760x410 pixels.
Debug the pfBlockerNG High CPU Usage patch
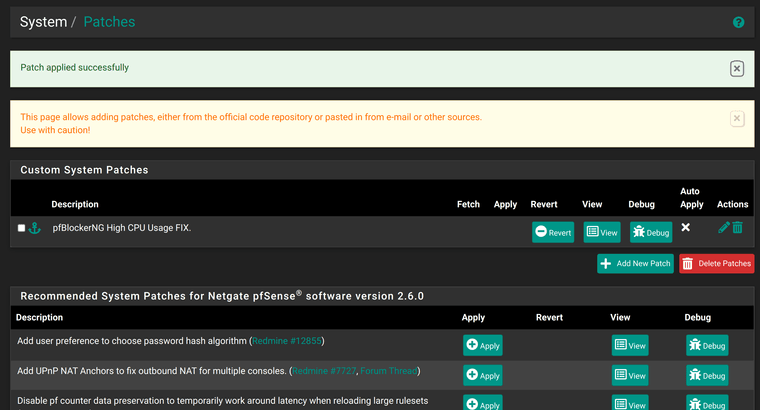(x=651, y=232)
